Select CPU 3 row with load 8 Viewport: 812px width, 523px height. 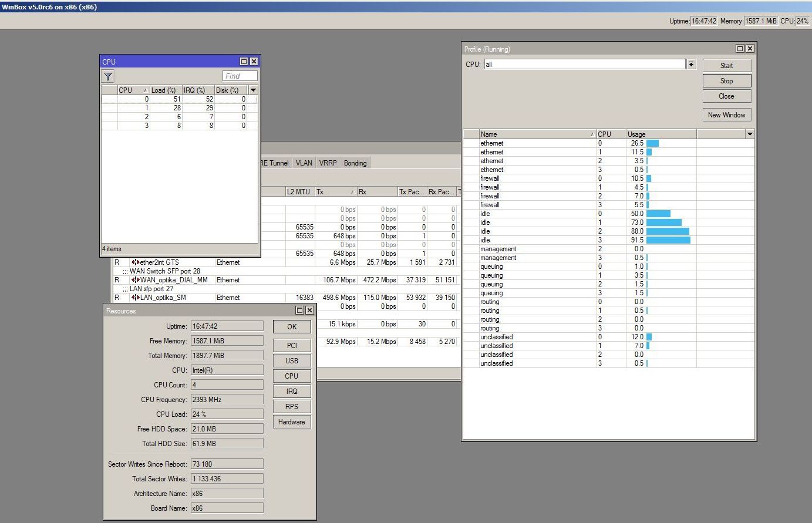179,126
